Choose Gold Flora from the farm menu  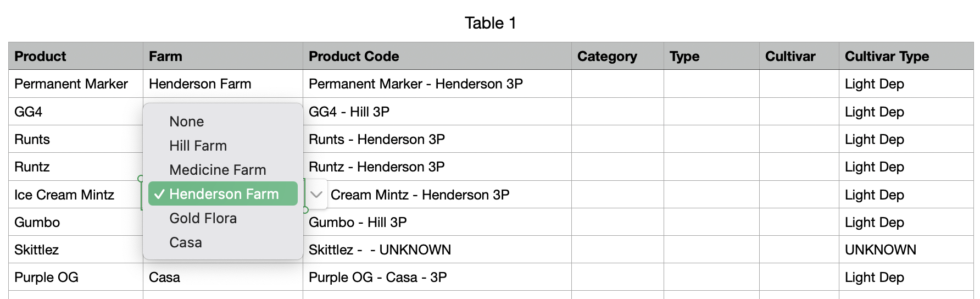tap(223, 218)
